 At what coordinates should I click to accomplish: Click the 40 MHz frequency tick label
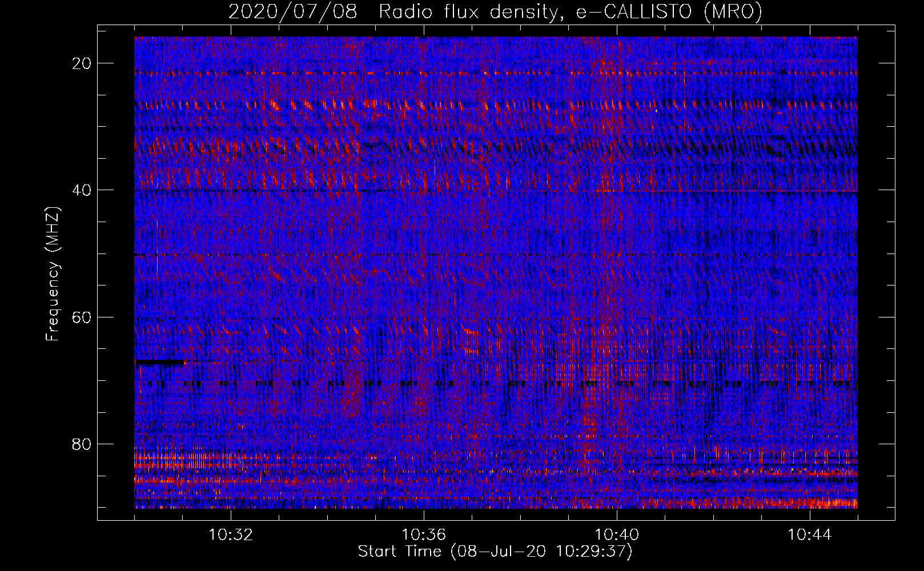tap(82, 190)
